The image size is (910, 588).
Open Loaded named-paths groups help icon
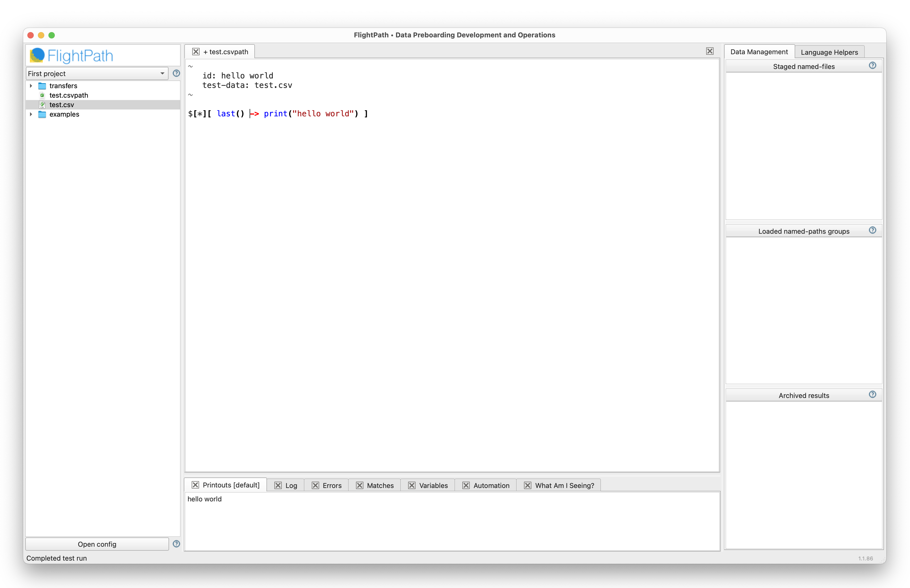point(872,230)
